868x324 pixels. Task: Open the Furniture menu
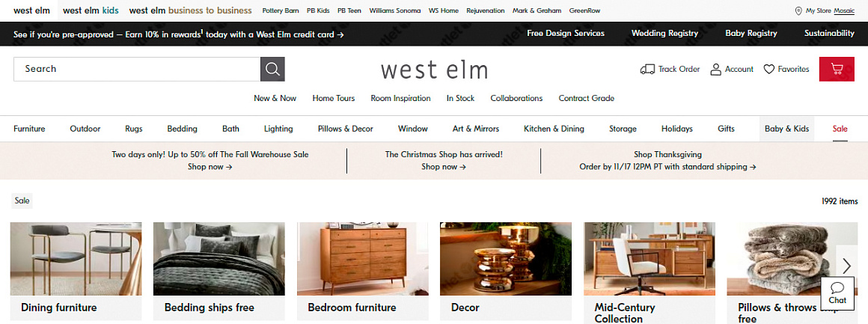tap(29, 129)
